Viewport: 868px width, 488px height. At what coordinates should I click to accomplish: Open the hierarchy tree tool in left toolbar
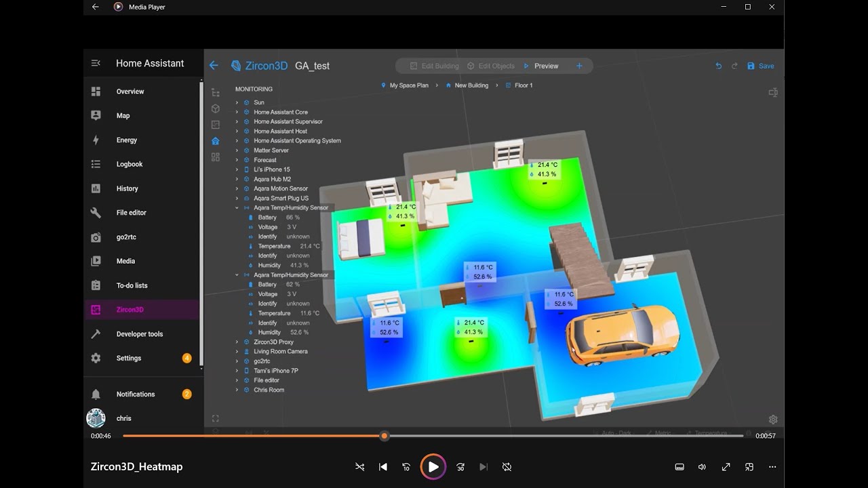click(x=216, y=92)
